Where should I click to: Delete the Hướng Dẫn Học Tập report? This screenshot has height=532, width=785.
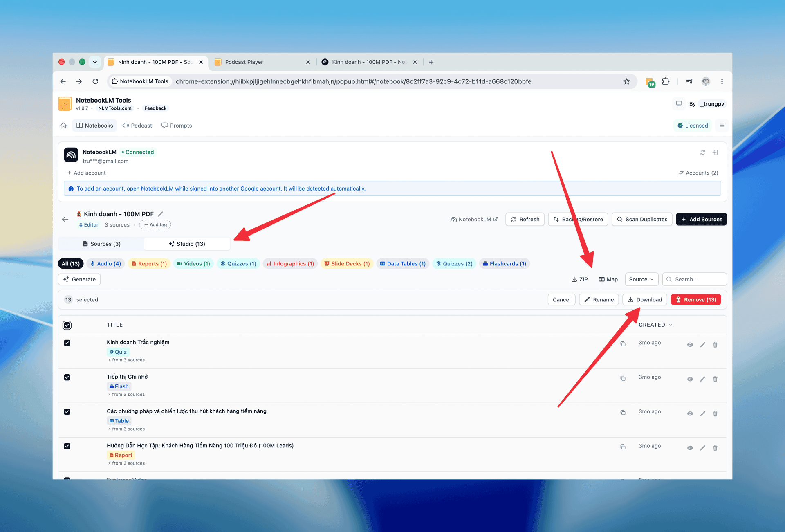point(715,448)
